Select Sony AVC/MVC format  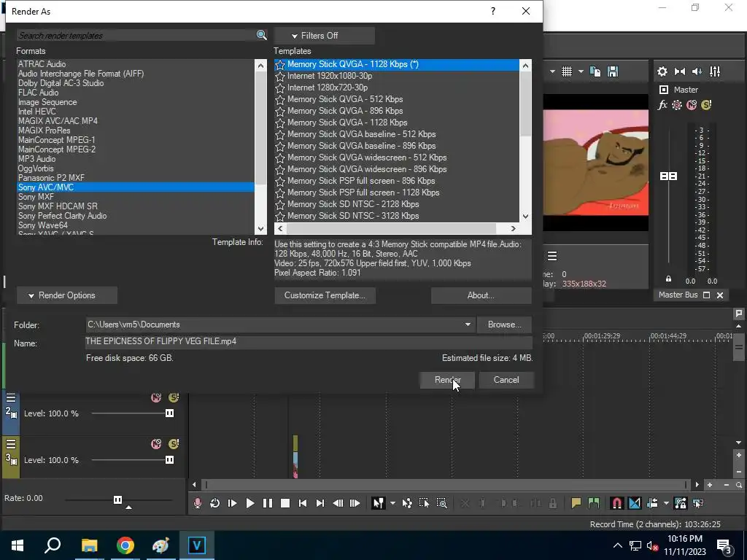(135, 187)
